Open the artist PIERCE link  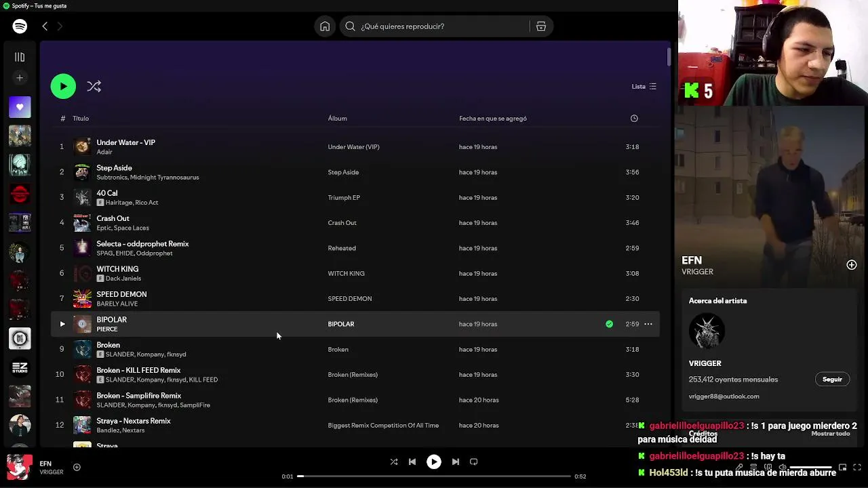[x=106, y=329]
